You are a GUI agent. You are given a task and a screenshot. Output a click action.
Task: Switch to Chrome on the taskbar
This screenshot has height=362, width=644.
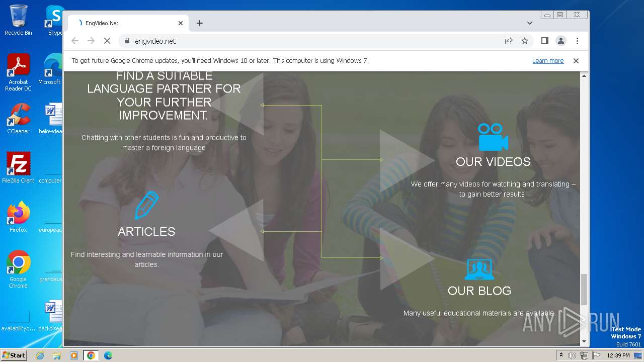(x=91, y=355)
